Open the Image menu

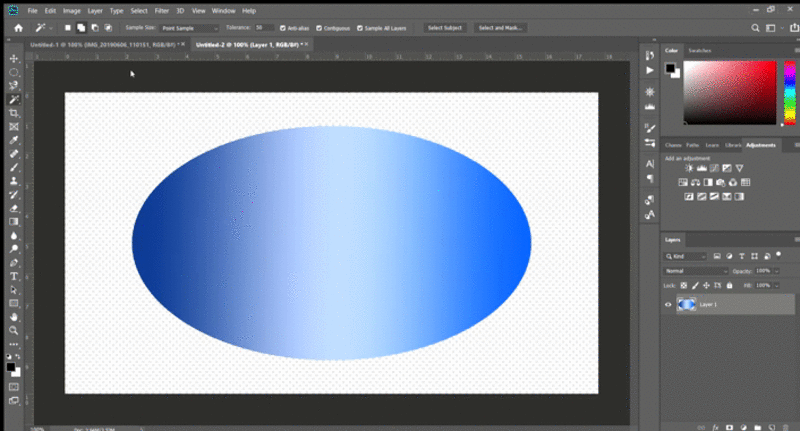coord(71,11)
